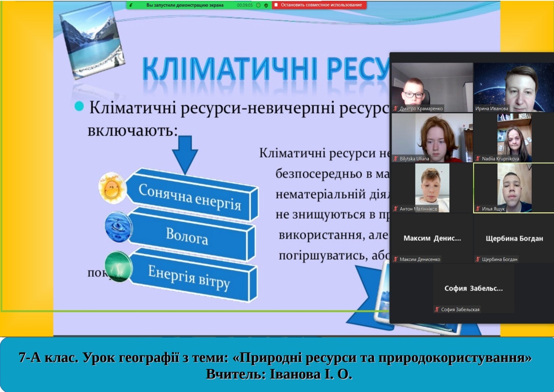Viewport: 554px width, 392px height.
Task: Click muted mic icon for Nadiia Krupnikova
Action: (478, 159)
